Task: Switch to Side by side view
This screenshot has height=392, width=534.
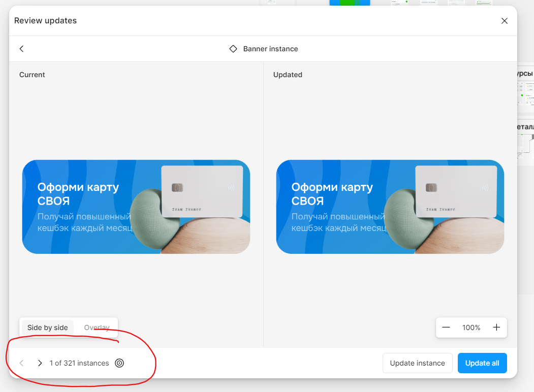Action: [x=48, y=328]
